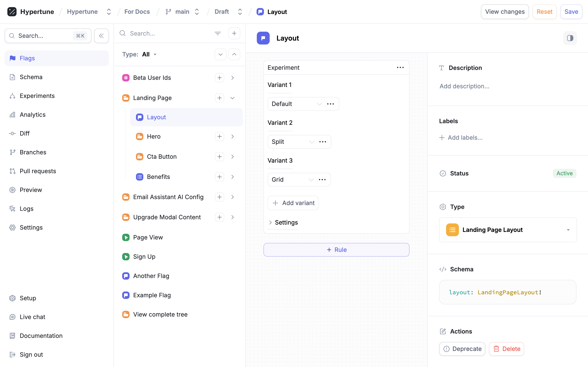Click the plus icon to add new flag
588x367 pixels.
[234, 33]
